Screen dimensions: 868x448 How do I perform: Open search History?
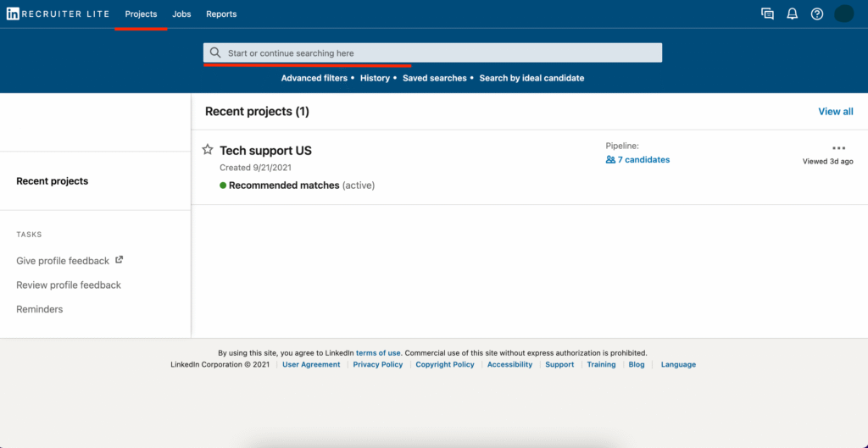375,79
